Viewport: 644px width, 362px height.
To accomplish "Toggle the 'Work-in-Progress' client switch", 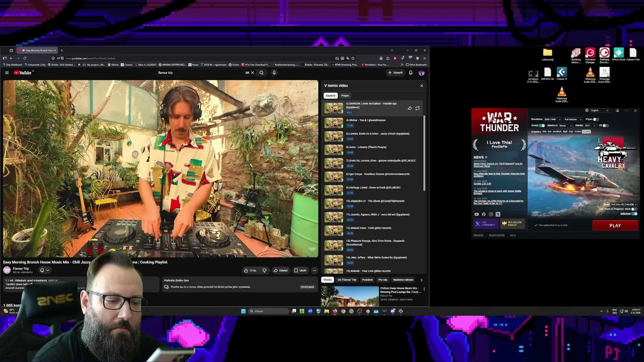I will [x=634, y=209].
